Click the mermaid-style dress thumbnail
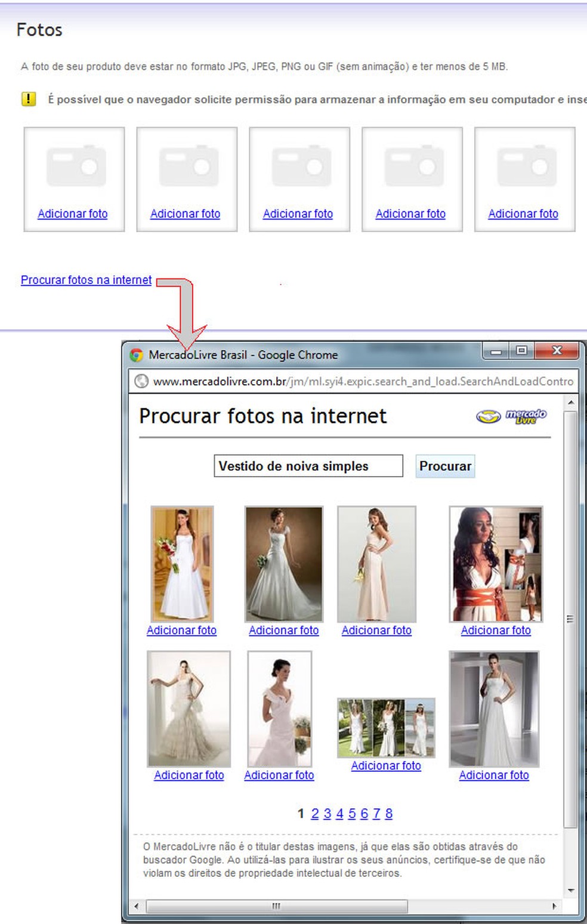587x924 pixels. click(x=189, y=709)
